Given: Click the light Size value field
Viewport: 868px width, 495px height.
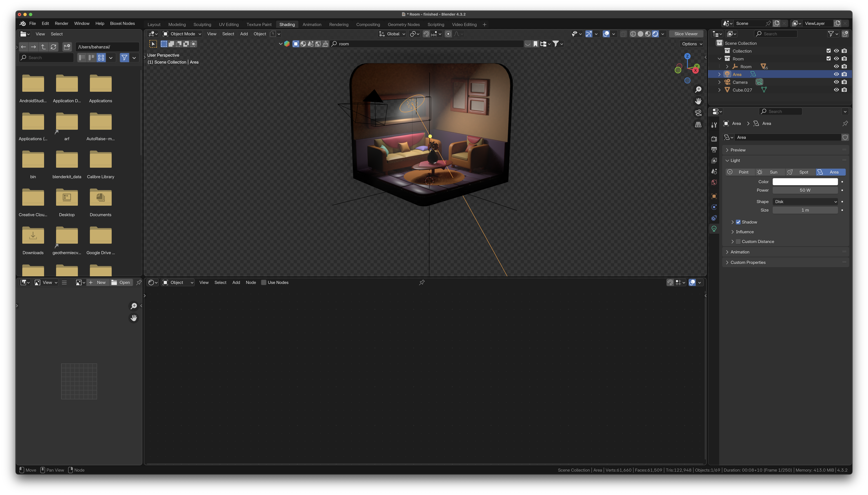Looking at the screenshot, I should [x=805, y=210].
